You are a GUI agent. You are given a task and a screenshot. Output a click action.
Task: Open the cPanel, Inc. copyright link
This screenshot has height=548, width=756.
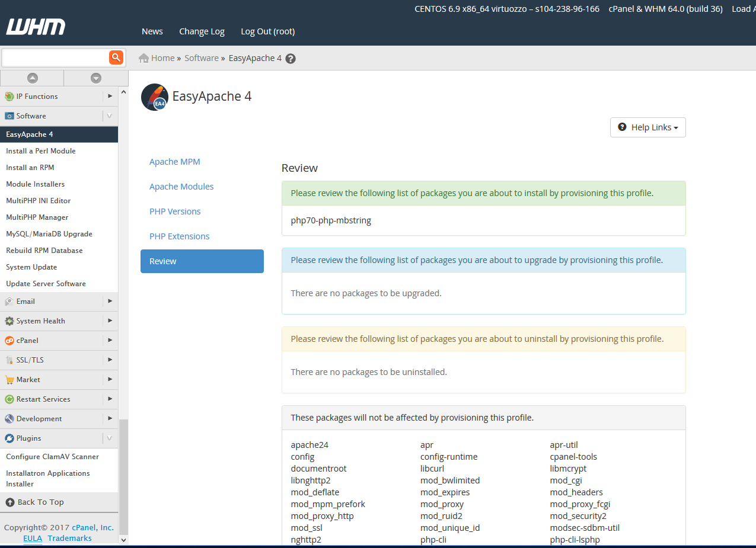pos(92,528)
